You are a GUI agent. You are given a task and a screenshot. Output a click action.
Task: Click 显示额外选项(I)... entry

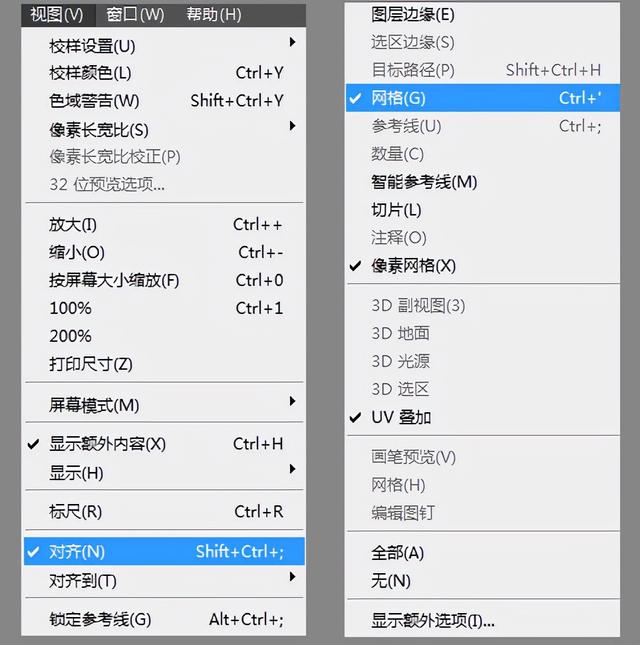[x=482, y=621]
